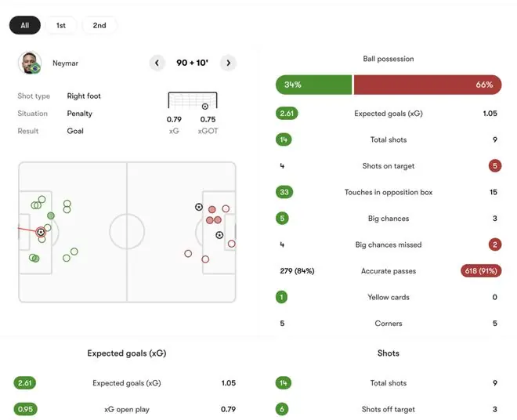517x420 pixels.
Task: Switch to the 1st half filter
Action: coord(61,25)
